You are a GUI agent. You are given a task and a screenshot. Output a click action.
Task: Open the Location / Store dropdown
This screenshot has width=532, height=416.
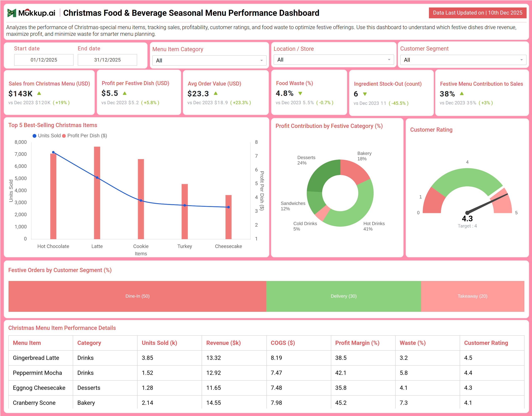click(334, 60)
